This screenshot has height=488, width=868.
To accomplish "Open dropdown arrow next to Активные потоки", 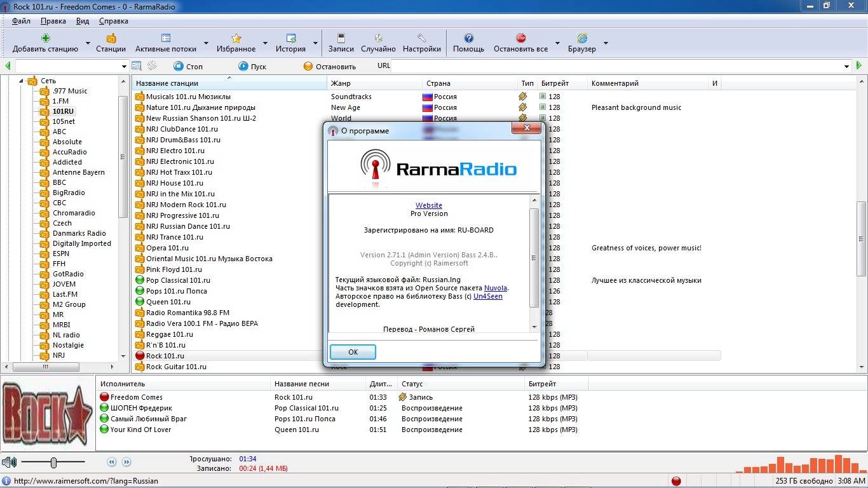I will coord(206,43).
